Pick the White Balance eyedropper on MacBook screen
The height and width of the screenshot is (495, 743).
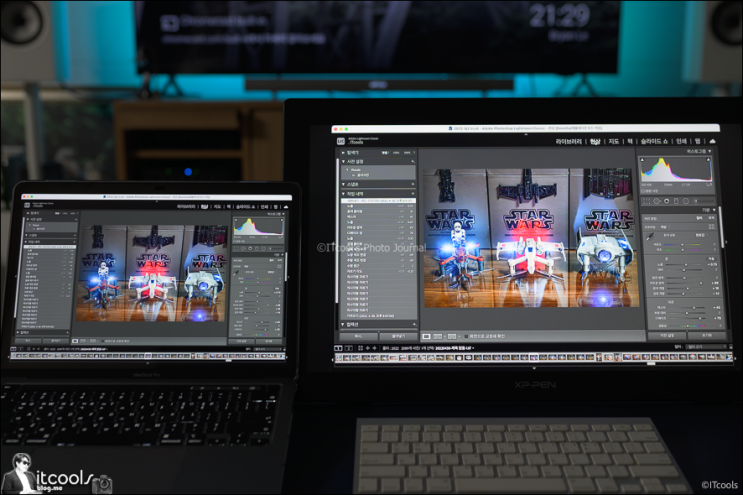236,273
